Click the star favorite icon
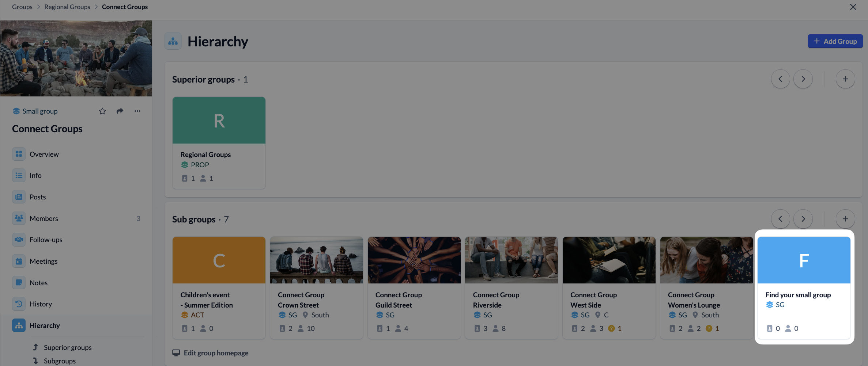 pos(102,111)
